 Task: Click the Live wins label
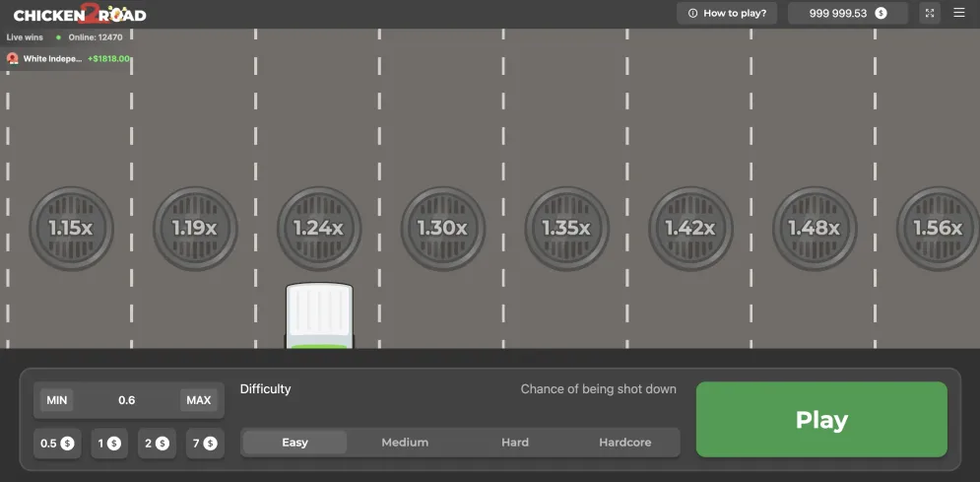25,37
